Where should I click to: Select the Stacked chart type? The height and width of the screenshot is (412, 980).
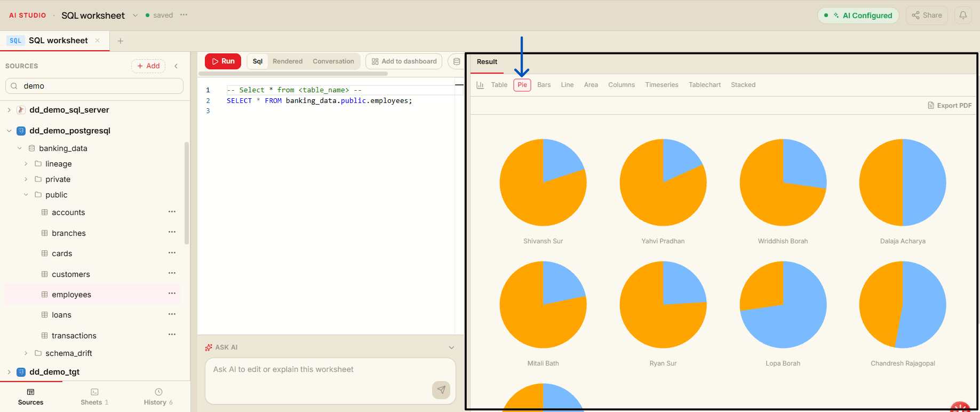pos(743,85)
